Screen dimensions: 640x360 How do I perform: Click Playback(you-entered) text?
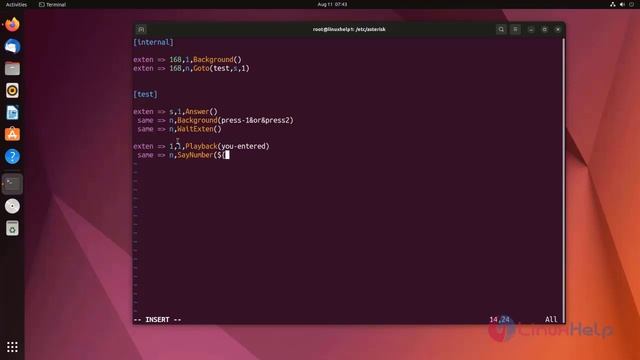pyautogui.click(x=227, y=146)
